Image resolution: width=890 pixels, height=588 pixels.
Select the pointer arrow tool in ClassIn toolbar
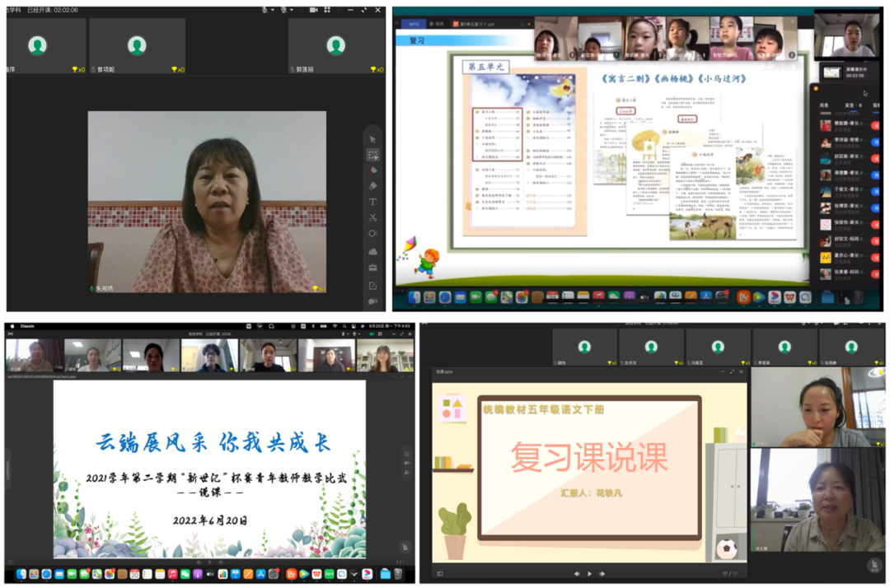click(x=372, y=139)
